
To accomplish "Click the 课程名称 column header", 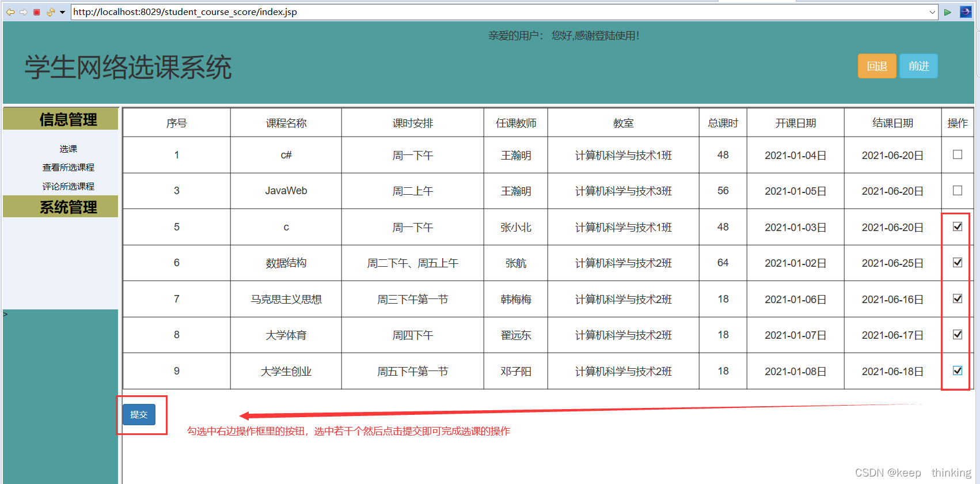I will click(x=286, y=123).
